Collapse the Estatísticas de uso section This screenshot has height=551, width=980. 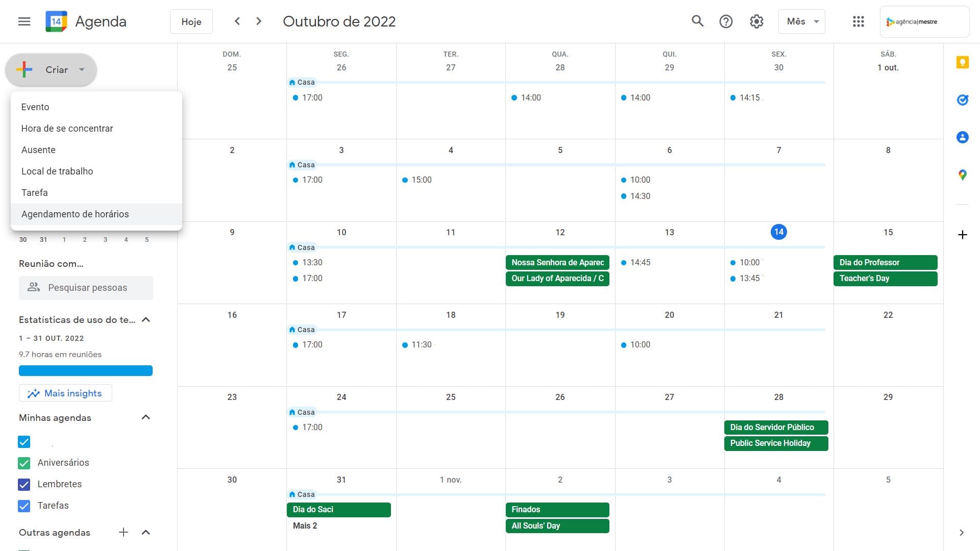tap(145, 320)
